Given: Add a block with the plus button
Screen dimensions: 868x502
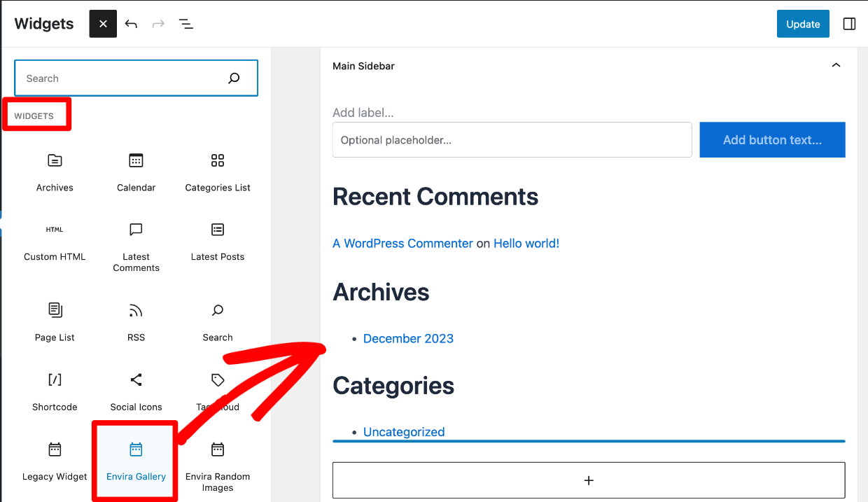Looking at the screenshot, I should coord(589,480).
